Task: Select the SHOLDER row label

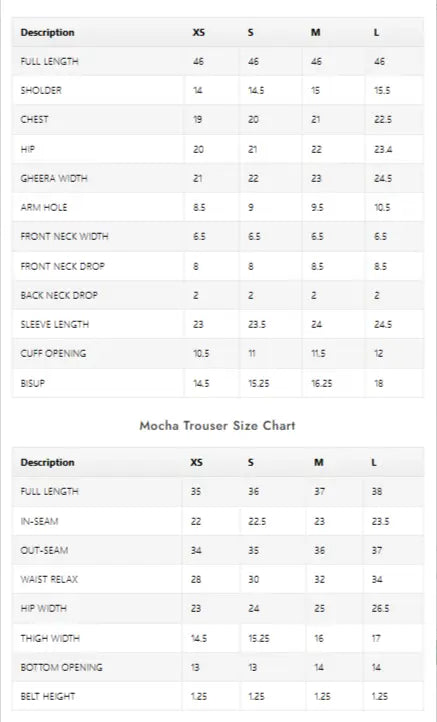Action: tap(41, 90)
